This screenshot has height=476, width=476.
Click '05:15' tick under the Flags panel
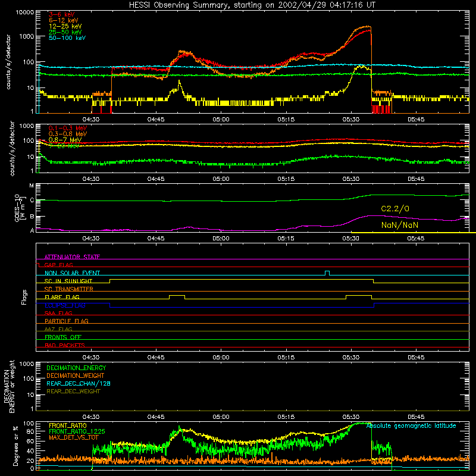(286, 358)
